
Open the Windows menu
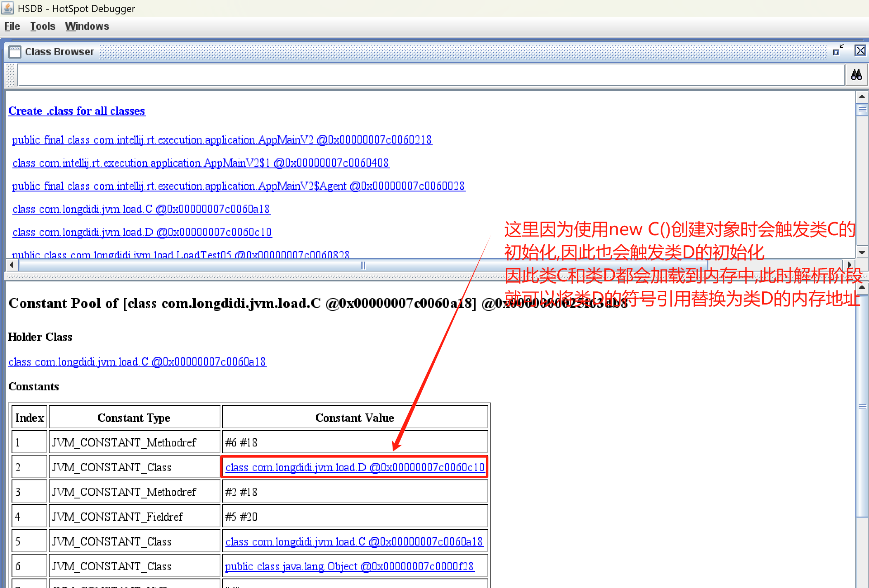point(87,26)
